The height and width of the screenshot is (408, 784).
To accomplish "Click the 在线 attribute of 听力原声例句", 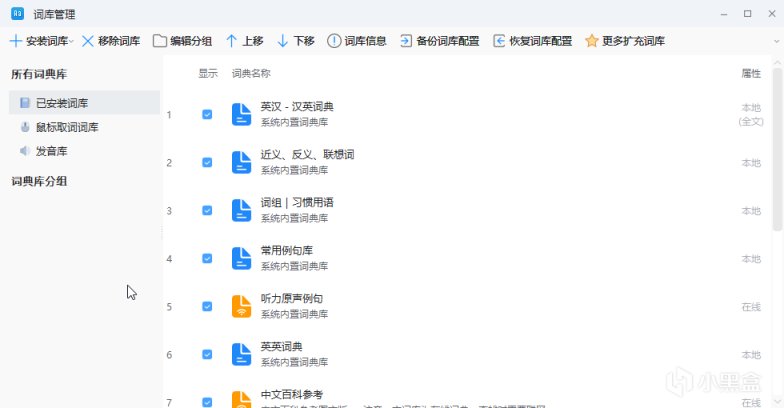I will pyautogui.click(x=751, y=307).
